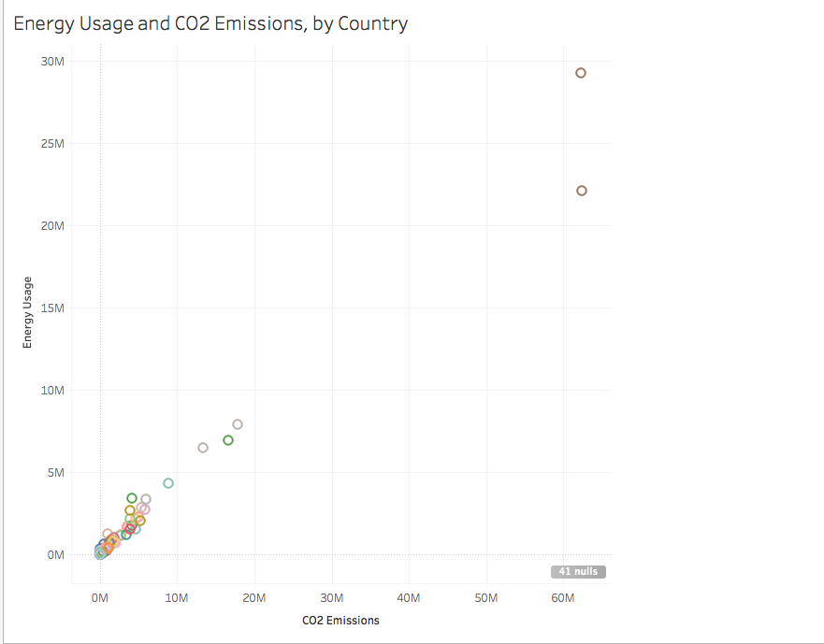
Task: Select the "CO2 Emissions" horizontal axis title
Action: [340, 620]
